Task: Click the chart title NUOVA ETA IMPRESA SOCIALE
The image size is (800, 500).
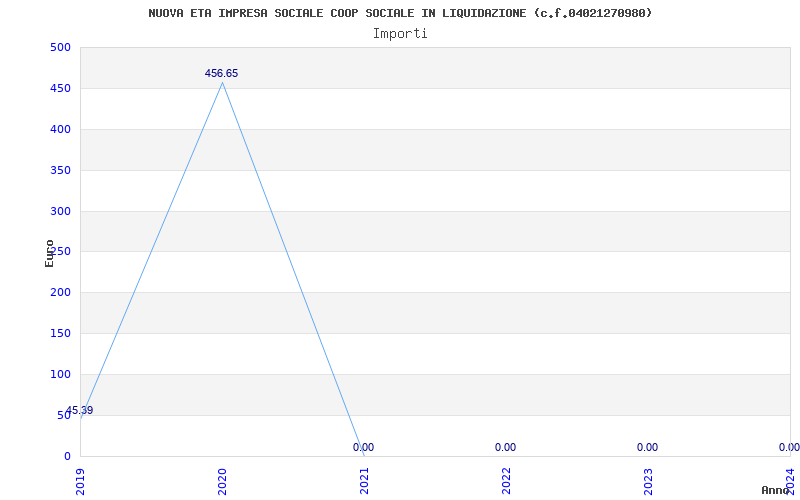Action: click(x=400, y=13)
